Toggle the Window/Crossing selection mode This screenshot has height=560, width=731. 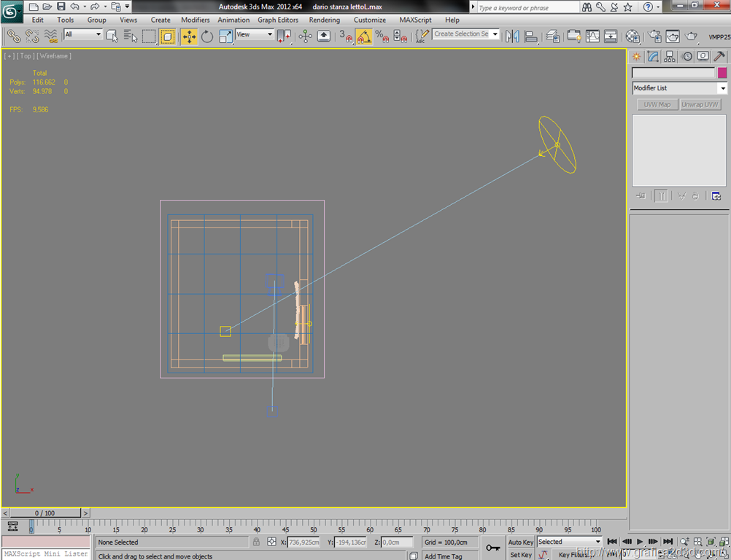pyautogui.click(x=167, y=36)
